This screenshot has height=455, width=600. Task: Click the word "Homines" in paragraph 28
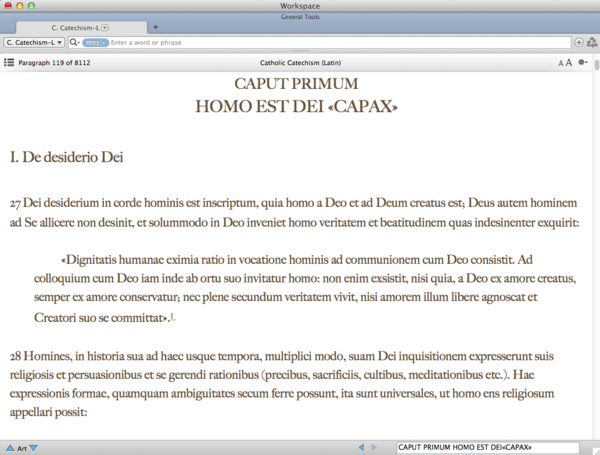[47, 356]
